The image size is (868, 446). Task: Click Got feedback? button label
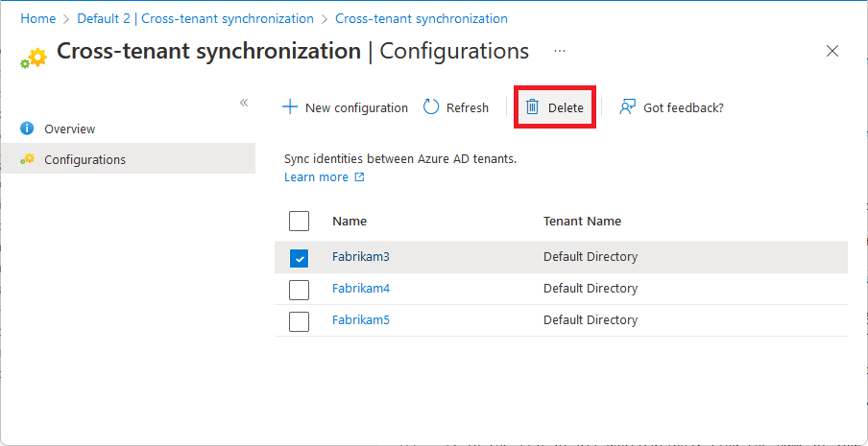(x=684, y=107)
